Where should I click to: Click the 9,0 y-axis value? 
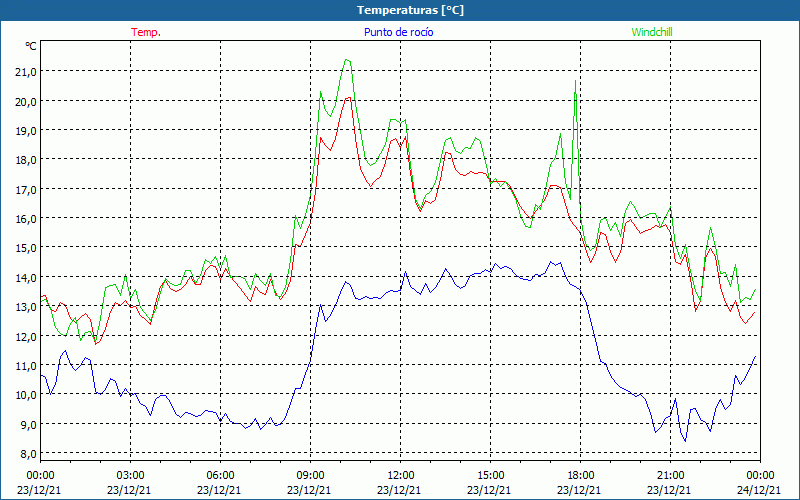point(28,424)
